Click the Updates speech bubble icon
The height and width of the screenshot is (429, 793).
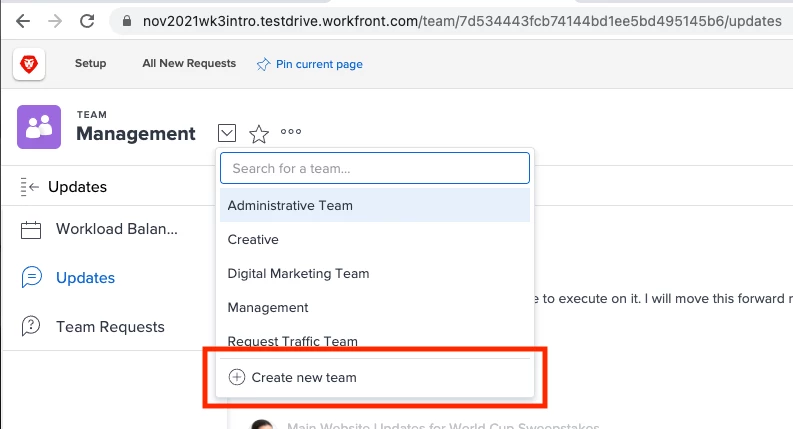(31, 277)
